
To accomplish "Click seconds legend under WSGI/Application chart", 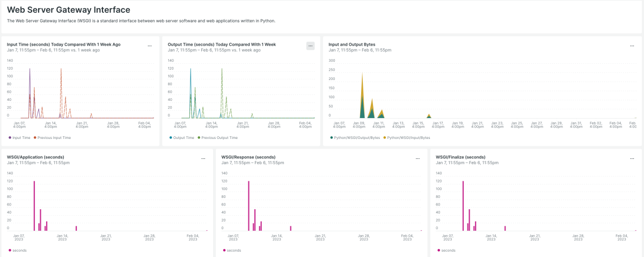I will tap(19, 250).
